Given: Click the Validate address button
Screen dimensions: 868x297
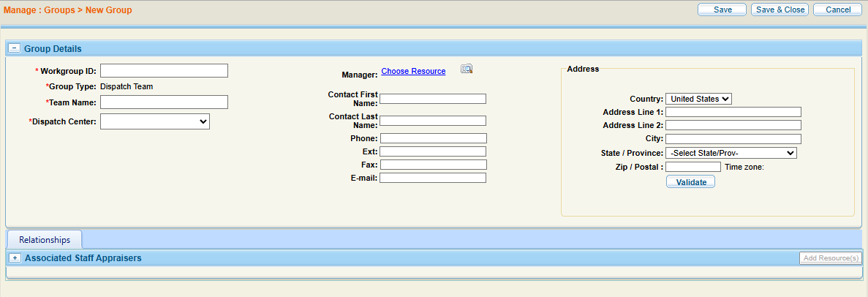Looking at the screenshot, I should 690,182.
